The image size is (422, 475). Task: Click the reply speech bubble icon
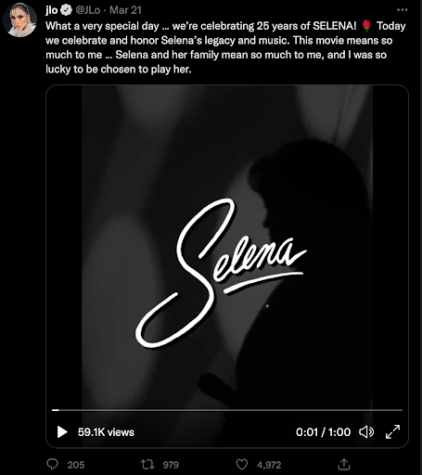[x=52, y=464]
